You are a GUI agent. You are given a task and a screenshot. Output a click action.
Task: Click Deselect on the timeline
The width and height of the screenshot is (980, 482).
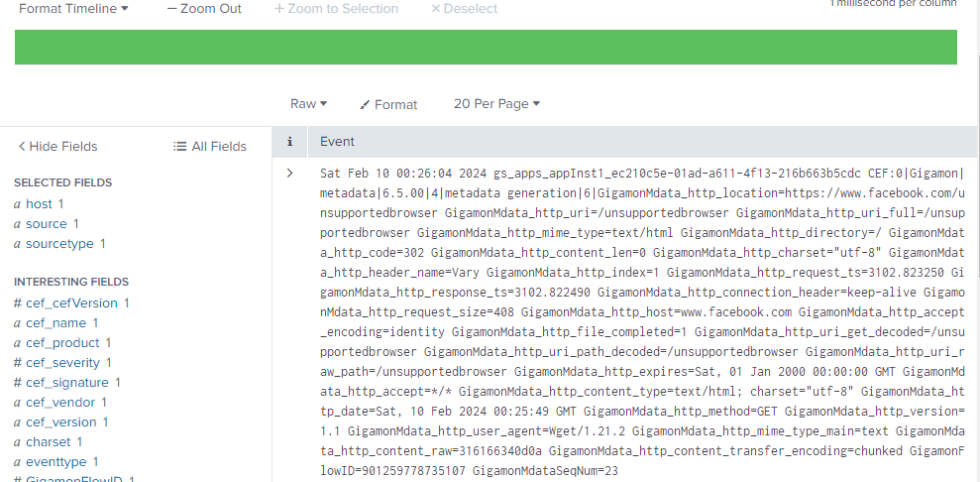click(x=465, y=9)
